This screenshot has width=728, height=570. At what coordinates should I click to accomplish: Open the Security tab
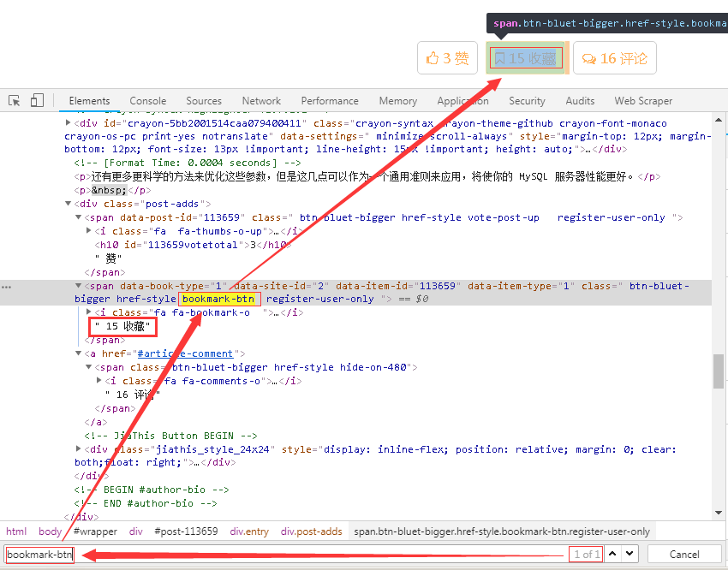[527, 101]
